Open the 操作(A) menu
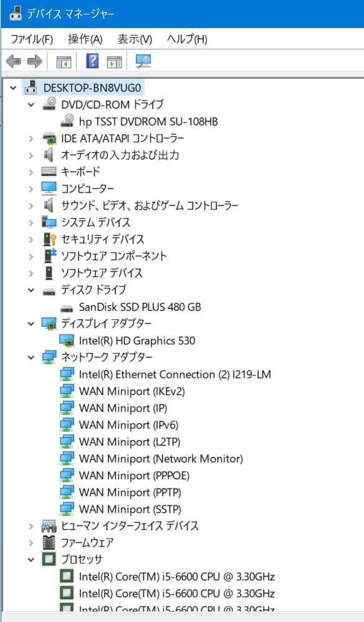The image size is (364, 622). (x=85, y=39)
